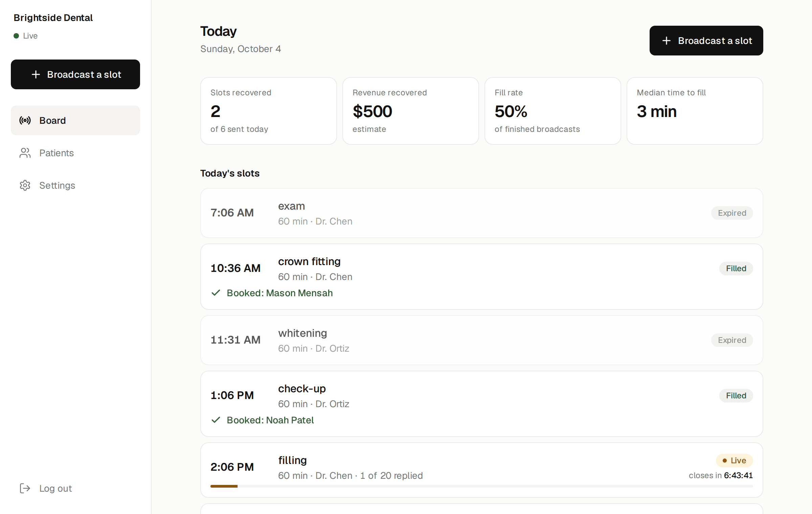Click the closes in 6:43:41 countdown

721,475
